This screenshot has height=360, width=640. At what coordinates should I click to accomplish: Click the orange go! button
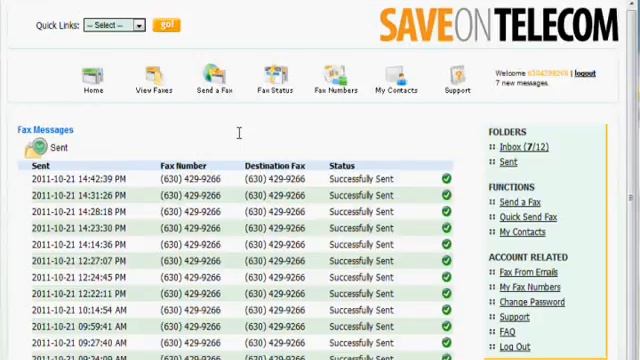tap(167, 25)
